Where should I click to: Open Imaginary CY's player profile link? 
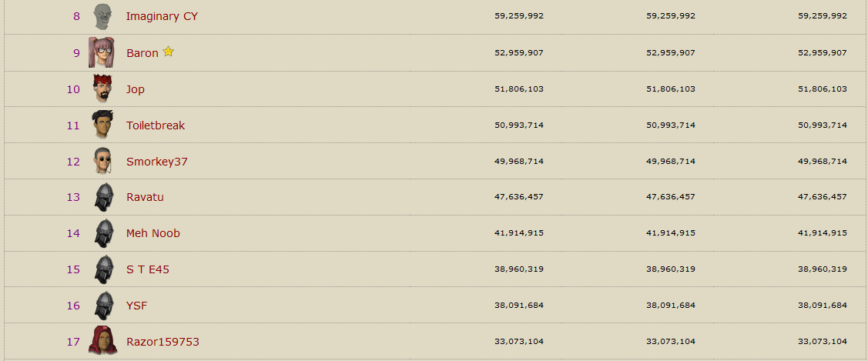[162, 16]
